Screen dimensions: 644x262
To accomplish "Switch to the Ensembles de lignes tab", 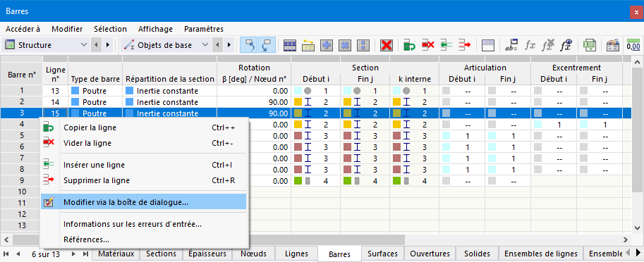I will coord(541,254).
